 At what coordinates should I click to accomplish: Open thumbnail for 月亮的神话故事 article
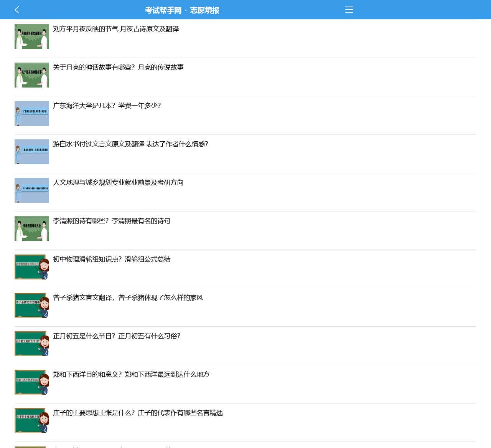tap(32, 75)
